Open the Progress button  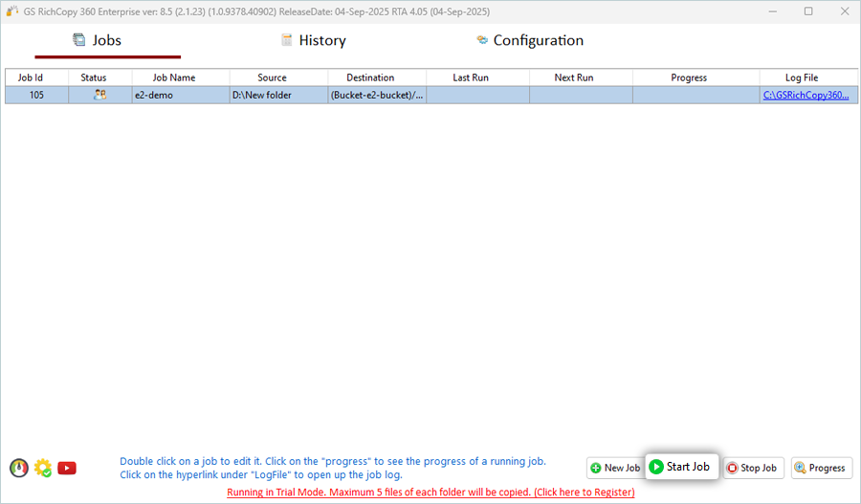(x=820, y=468)
